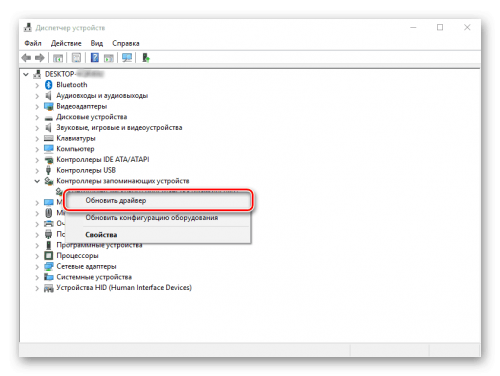Image resolution: width=500 pixels, height=376 pixels.
Task: Toggle the action pane toolbar icon
Action: 109,58
